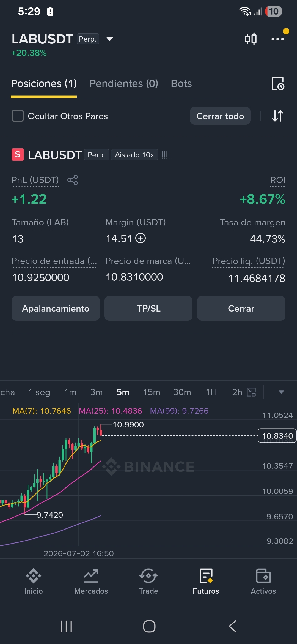
Task: Tap the PnL (USDT) label
Action: click(35, 180)
